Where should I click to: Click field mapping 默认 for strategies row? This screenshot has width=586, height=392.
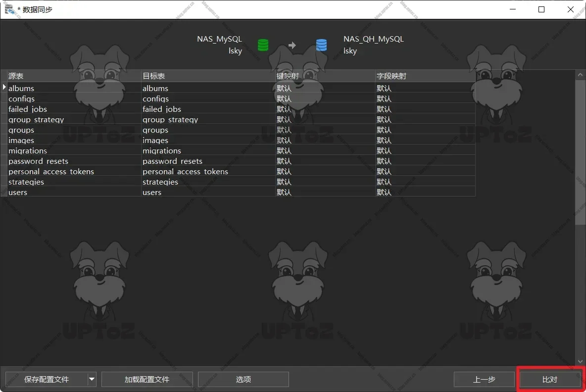(x=425, y=182)
